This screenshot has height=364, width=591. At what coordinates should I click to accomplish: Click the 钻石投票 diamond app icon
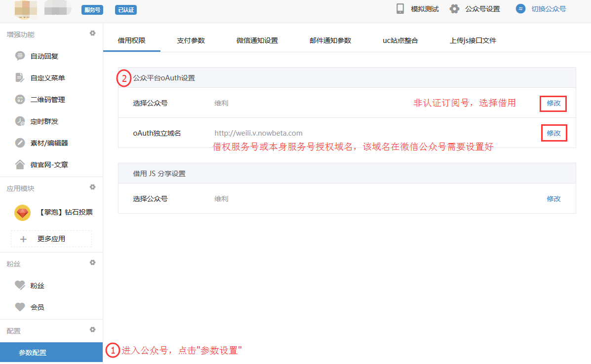(x=22, y=213)
